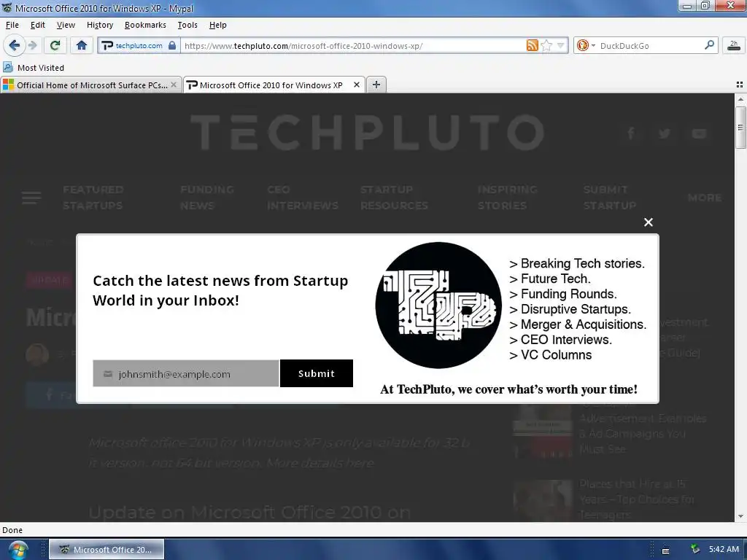This screenshot has height=560, width=747.
Task: Open the File menu
Action: (12, 25)
